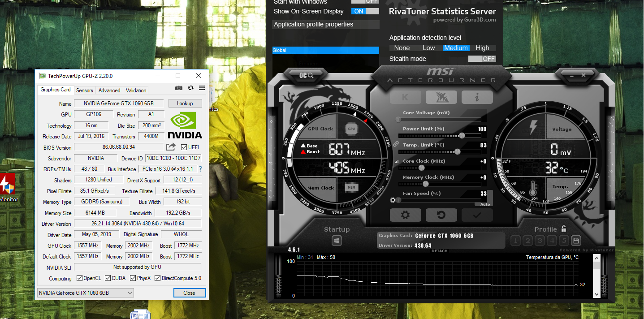Set application detection level to High
This screenshot has width=644, height=319.
coord(483,48)
